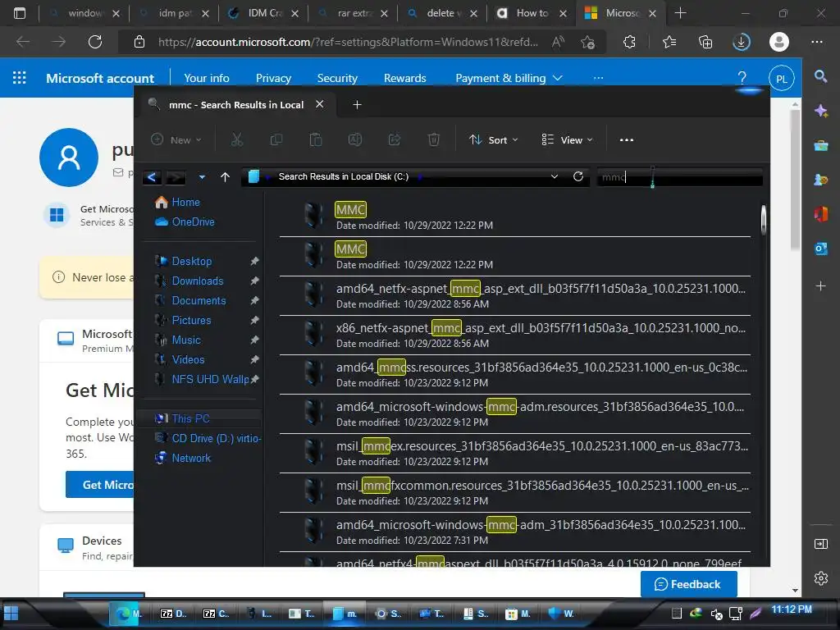Switch to Rewards tab
The height and width of the screenshot is (630, 840).
point(404,78)
